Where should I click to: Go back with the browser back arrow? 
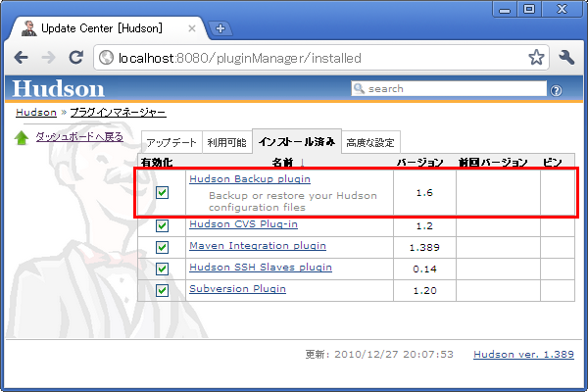point(21,58)
